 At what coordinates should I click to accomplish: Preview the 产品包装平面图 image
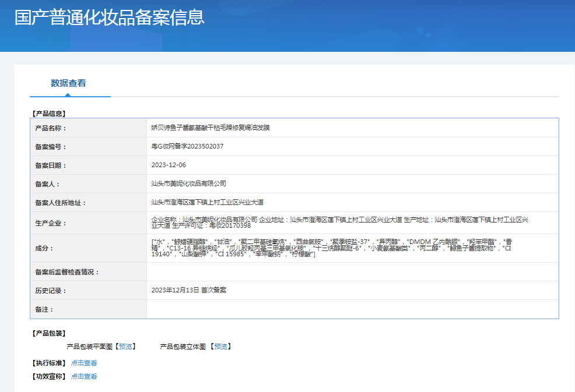tap(125, 347)
